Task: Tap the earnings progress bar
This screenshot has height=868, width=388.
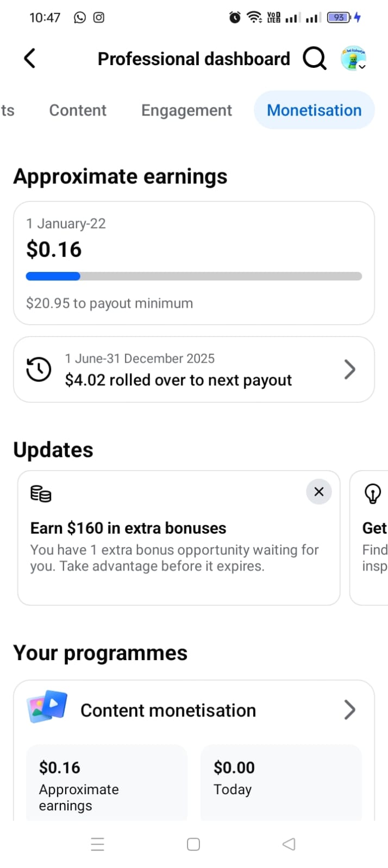Action: tap(193, 276)
